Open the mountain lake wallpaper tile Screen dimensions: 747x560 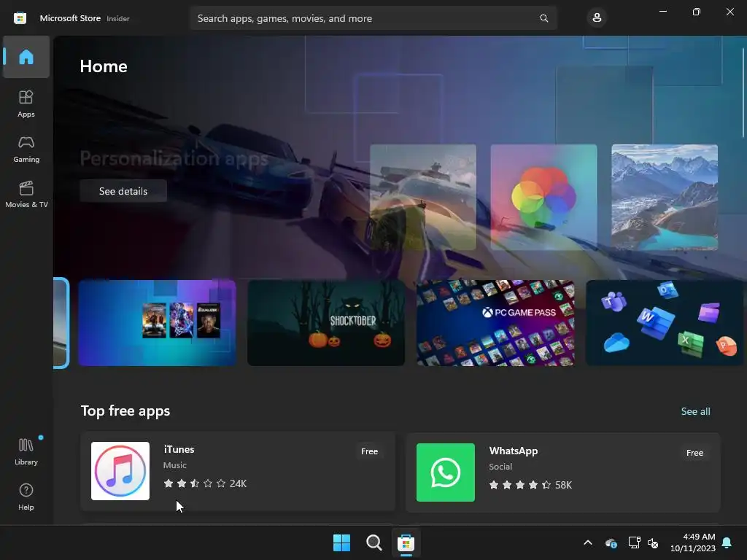[x=665, y=197]
